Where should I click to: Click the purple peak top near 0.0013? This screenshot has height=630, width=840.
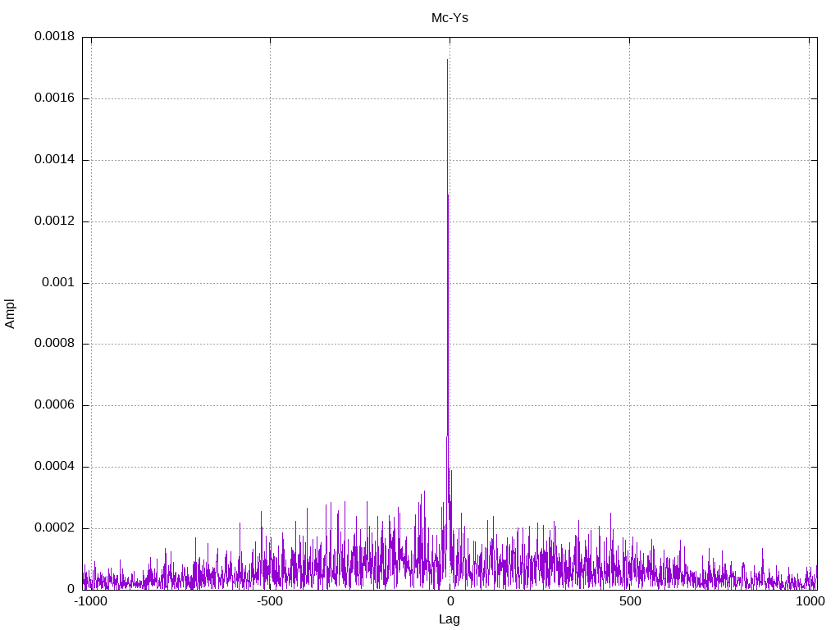point(448,194)
